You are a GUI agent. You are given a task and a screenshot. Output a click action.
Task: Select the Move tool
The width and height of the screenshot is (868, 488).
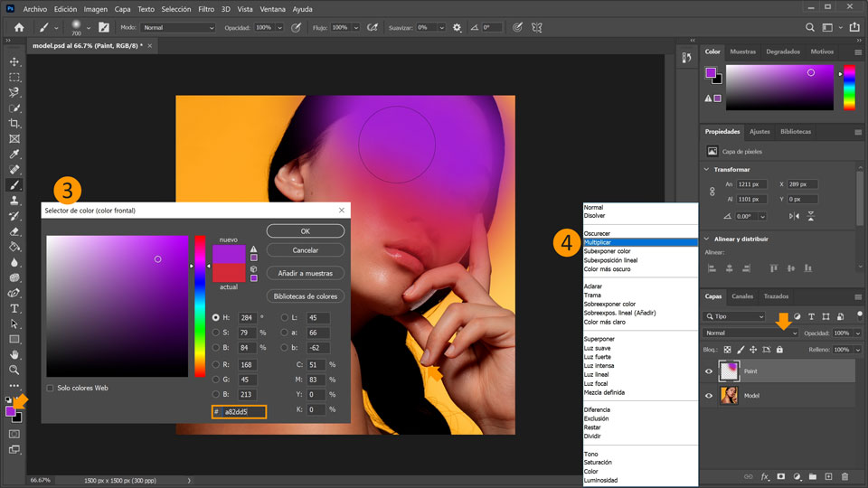coord(14,61)
